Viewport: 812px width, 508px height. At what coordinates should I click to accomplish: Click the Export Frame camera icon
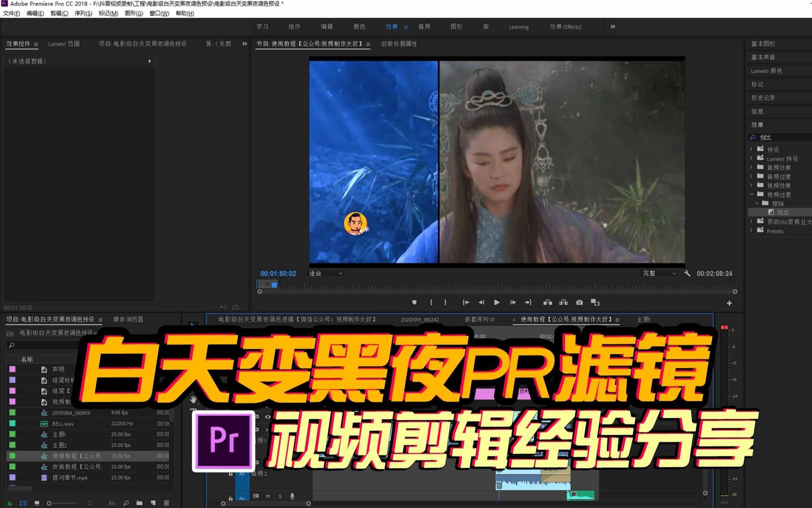pyautogui.click(x=579, y=302)
